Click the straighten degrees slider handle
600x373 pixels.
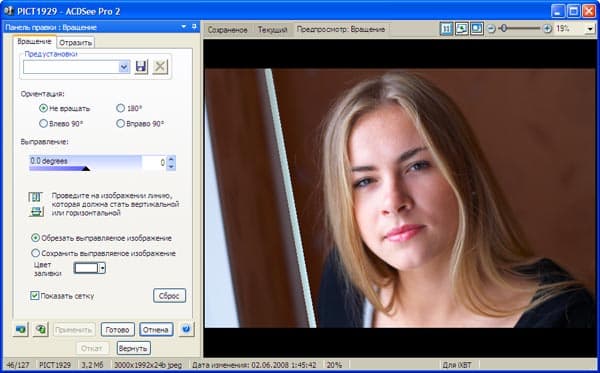coord(86,168)
